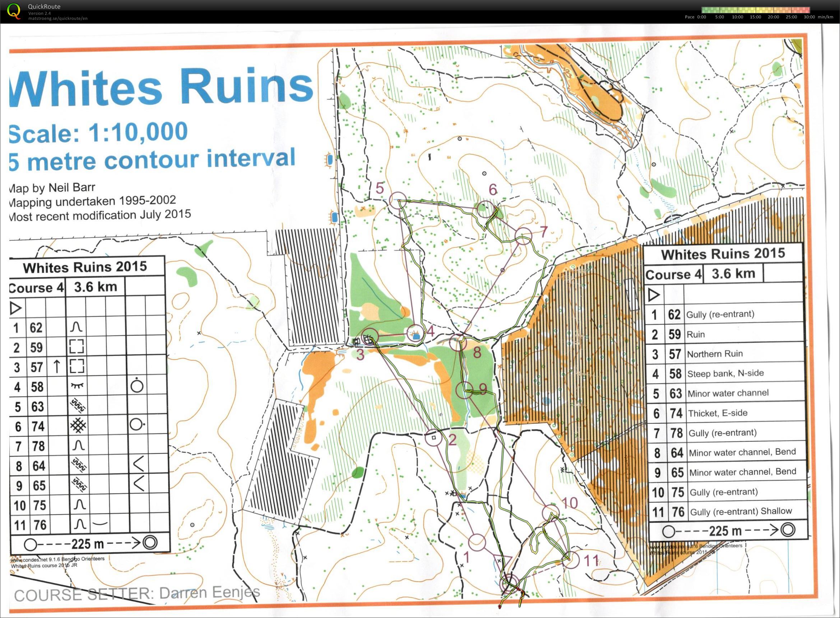
Task: Click the QuickRoute application title text
Action: 44,6
